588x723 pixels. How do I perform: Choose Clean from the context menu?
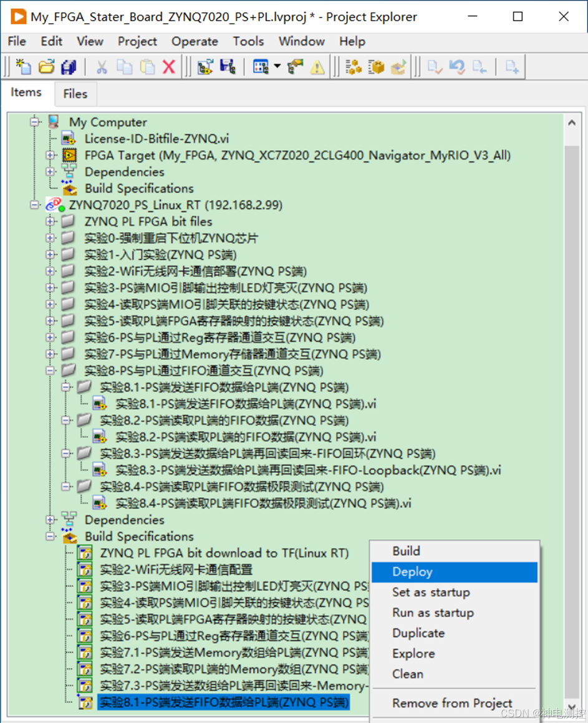pyautogui.click(x=455, y=674)
